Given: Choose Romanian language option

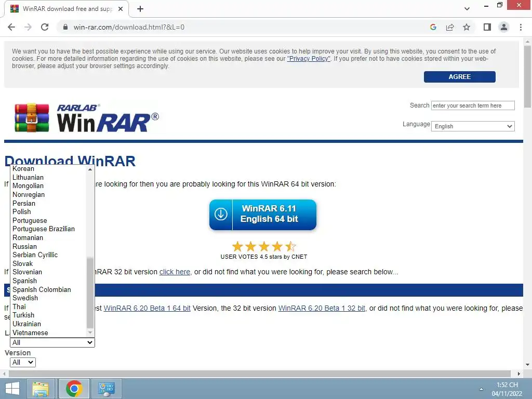Looking at the screenshot, I should 49,238.
